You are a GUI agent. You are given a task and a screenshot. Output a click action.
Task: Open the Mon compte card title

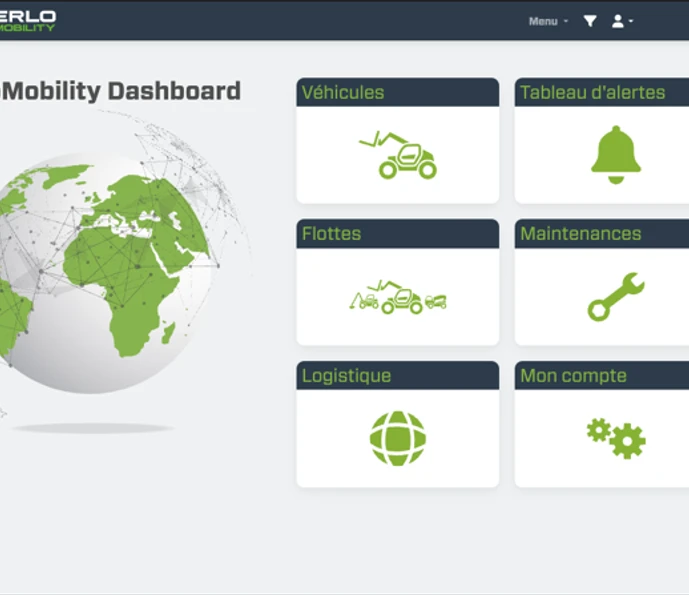[573, 376]
